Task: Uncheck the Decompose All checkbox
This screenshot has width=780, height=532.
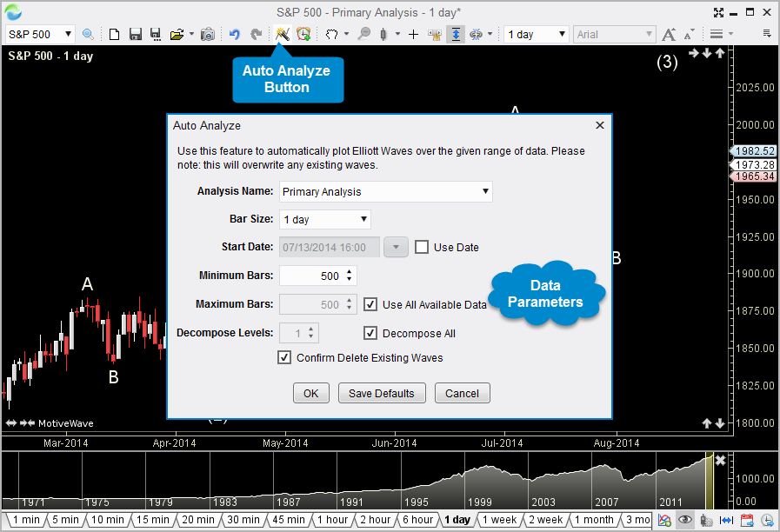Action: pos(370,333)
